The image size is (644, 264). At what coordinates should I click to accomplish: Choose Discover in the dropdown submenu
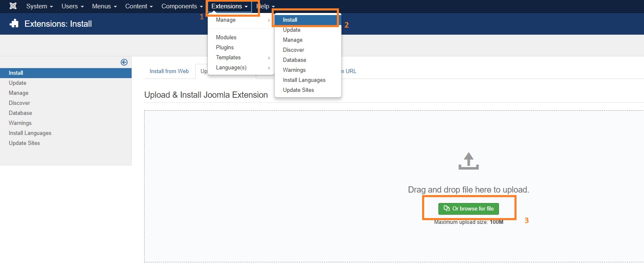click(293, 50)
